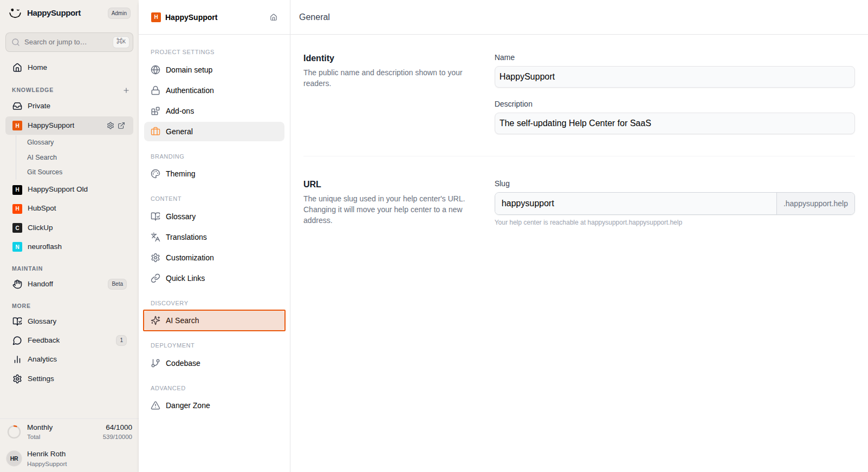Open the General settings menu item
868x472 pixels.
tap(214, 132)
